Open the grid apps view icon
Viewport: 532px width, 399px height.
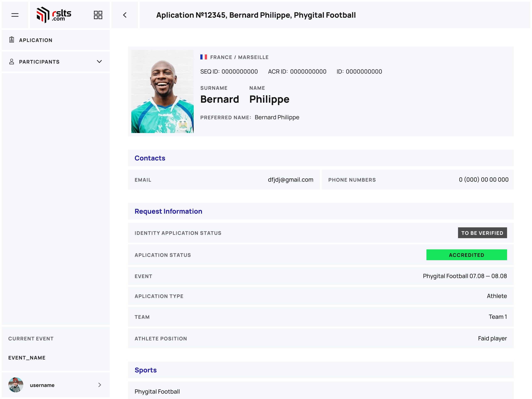coord(98,15)
